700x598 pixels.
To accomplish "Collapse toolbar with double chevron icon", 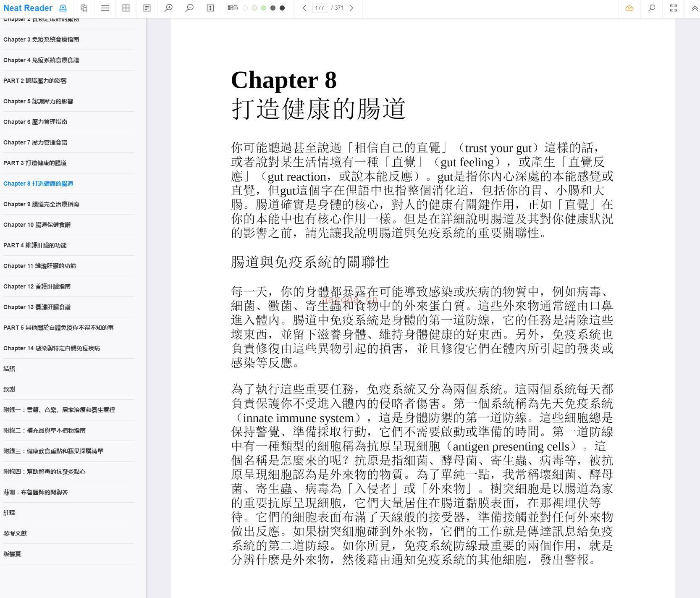I will point(695,8).
